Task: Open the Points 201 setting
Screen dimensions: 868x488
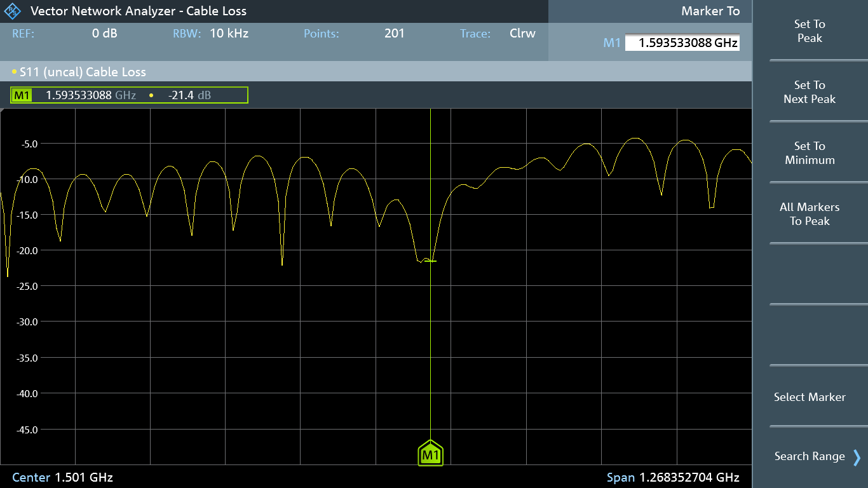Action: click(356, 33)
